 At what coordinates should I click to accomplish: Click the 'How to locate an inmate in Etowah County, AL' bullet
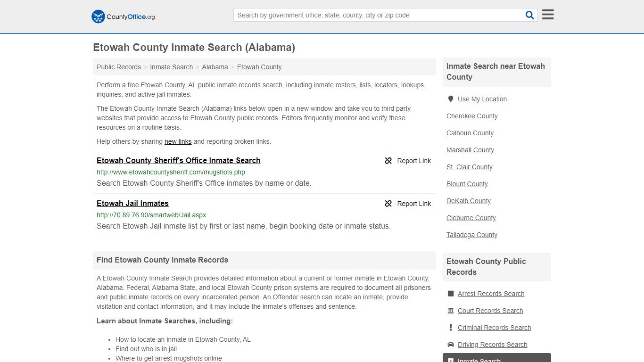[x=183, y=339]
